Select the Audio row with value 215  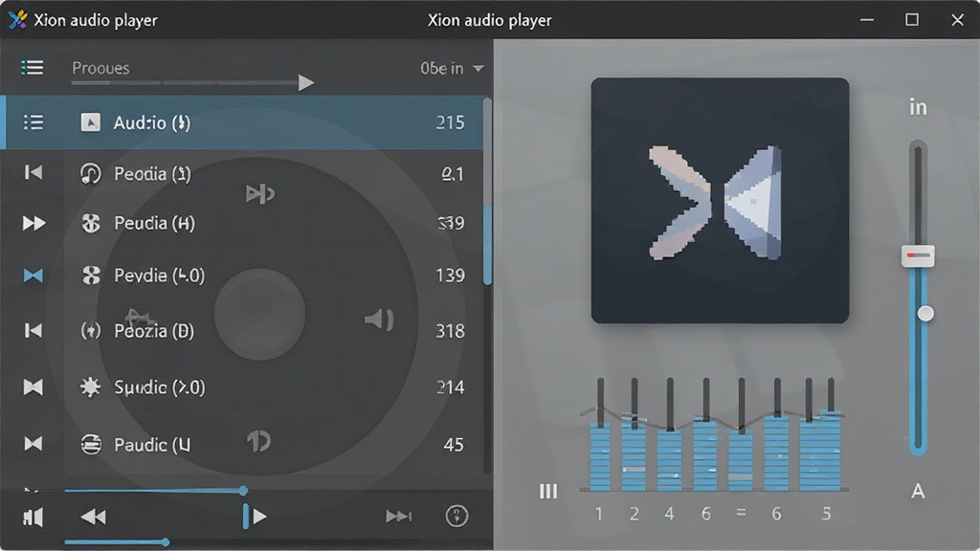tap(244, 122)
